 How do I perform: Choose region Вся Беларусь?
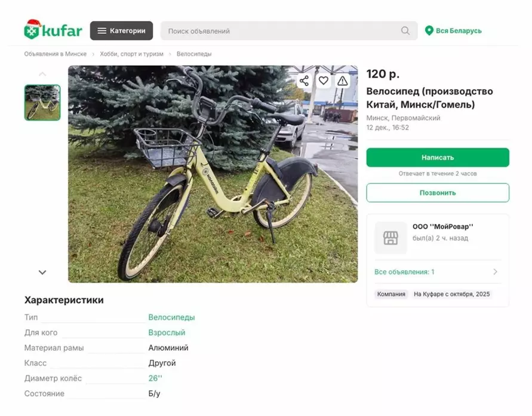[x=459, y=30]
